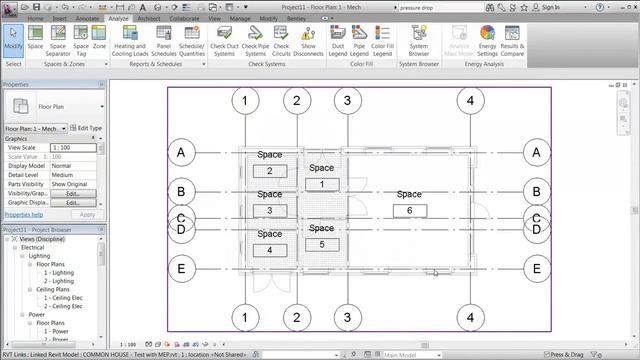Open Panel Schedules tool
The height and width of the screenshot is (360, 640).
164,41
